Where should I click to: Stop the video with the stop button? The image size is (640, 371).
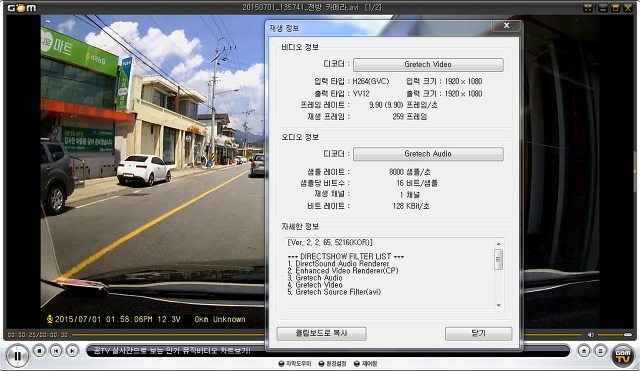40,351
